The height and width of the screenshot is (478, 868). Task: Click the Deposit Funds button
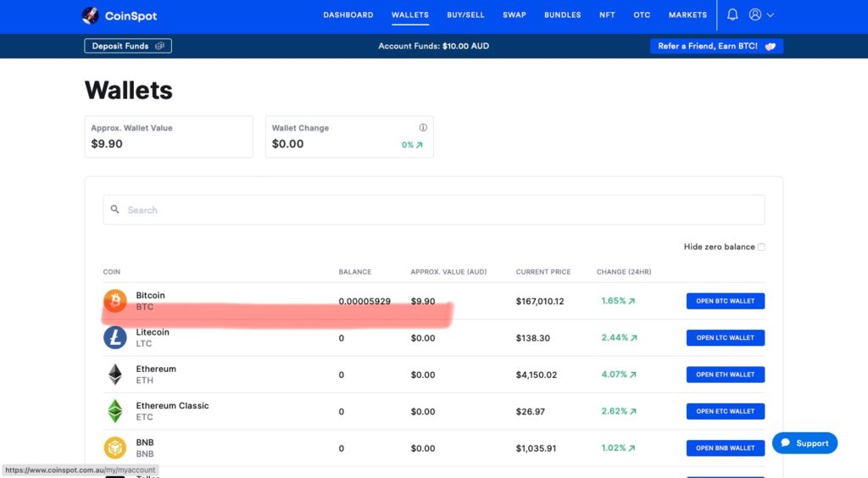click(x=128, y=46)
